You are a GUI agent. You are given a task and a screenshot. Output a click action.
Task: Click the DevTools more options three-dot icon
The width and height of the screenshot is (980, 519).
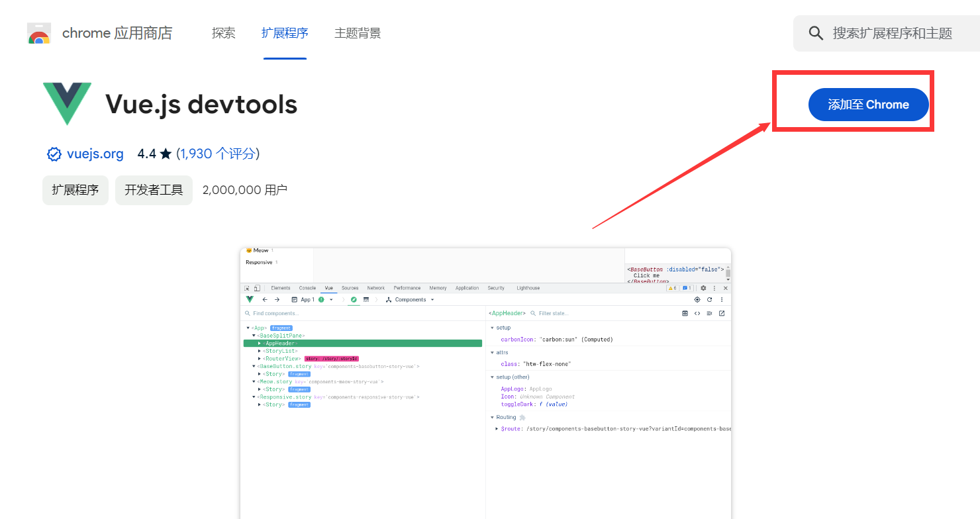(x=714, y=287)
